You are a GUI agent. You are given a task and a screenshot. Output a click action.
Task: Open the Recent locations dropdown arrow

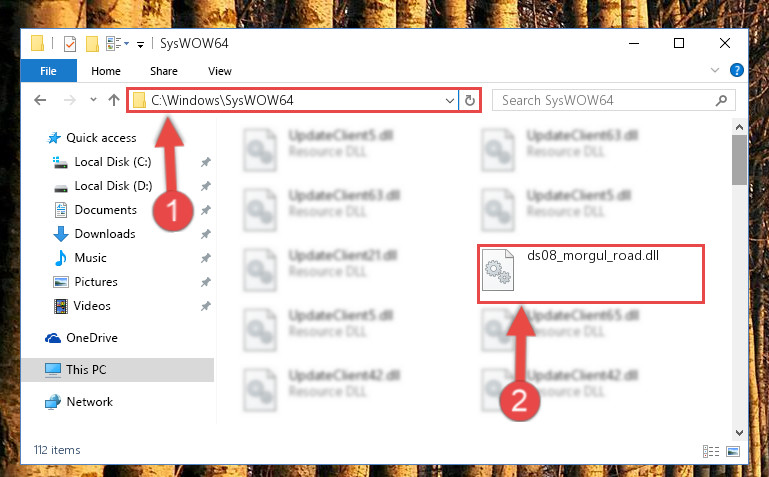click(93, 100)
